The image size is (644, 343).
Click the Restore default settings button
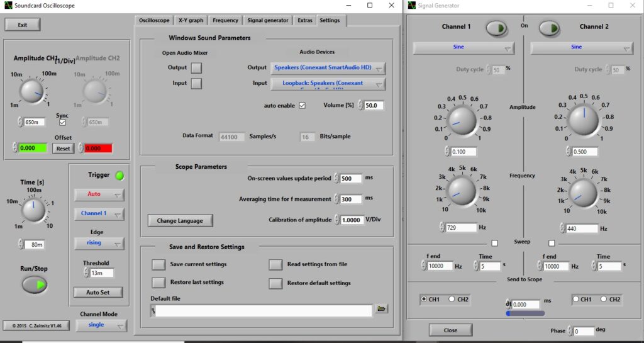[x=275, y=283]
